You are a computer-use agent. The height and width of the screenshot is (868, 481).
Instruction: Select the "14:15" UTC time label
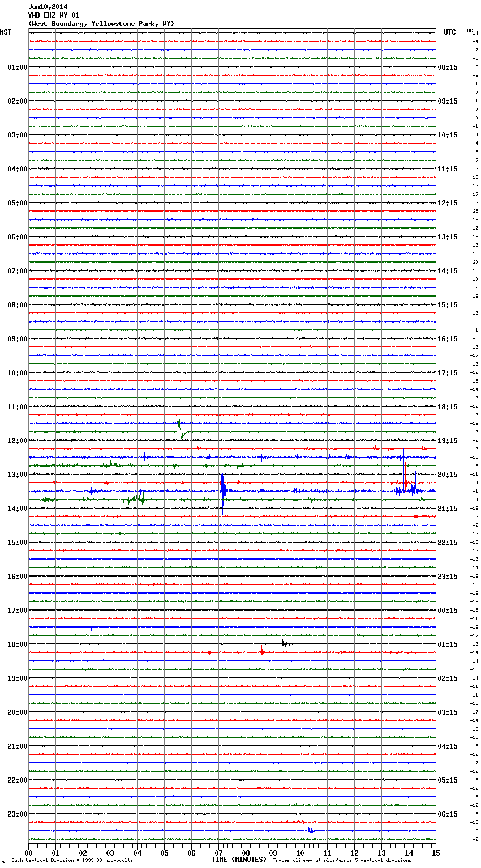click(448, 271)
